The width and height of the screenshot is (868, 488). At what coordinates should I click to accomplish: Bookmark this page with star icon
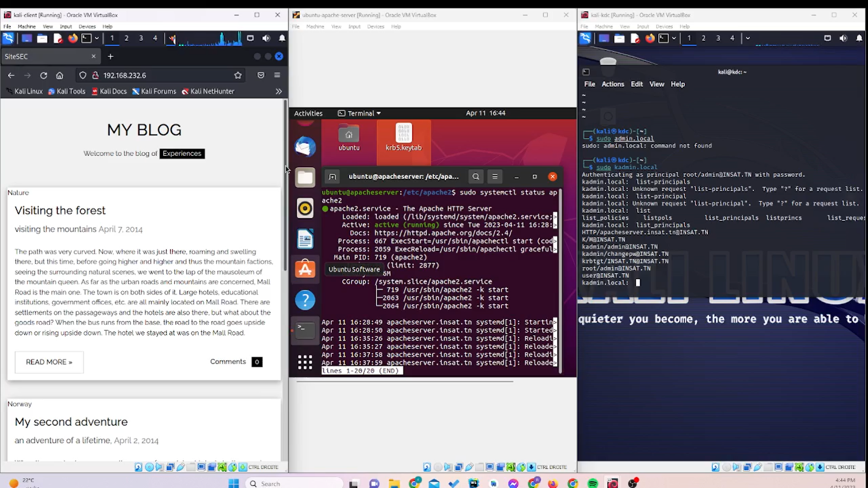(238, 75)
